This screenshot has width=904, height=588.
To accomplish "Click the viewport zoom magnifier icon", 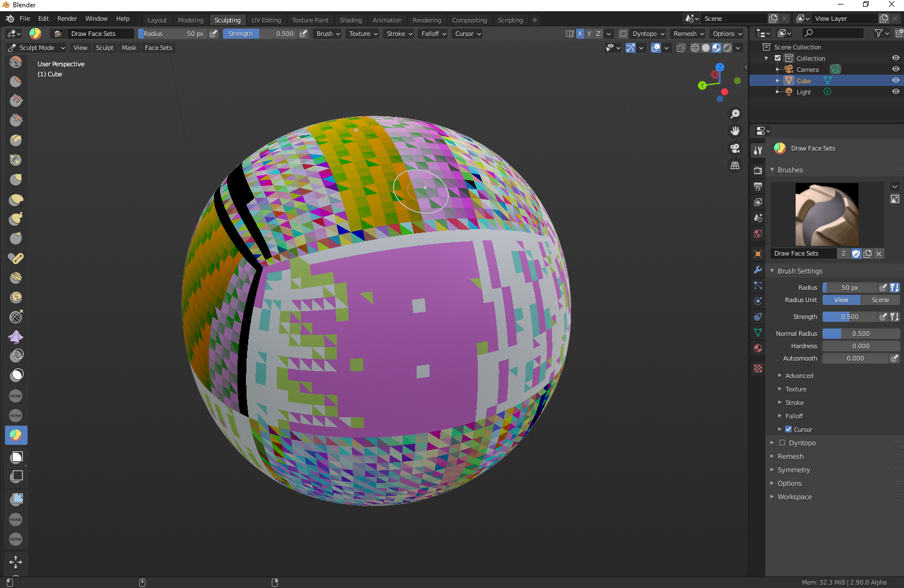I will point(735,114).
